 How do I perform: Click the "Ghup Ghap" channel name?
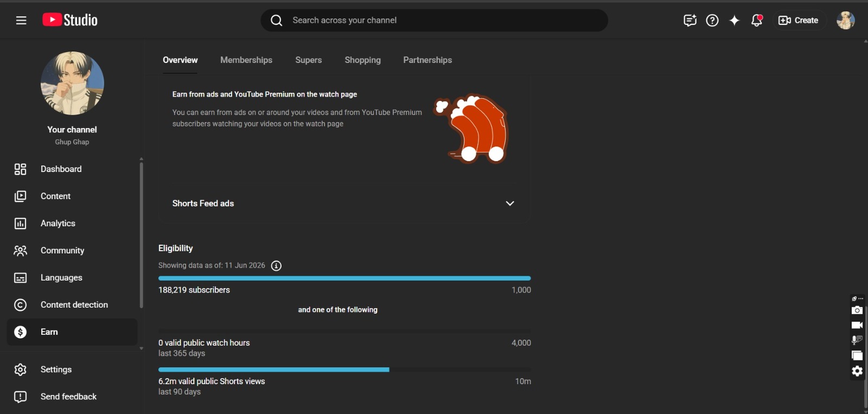[x=72, y=142]
